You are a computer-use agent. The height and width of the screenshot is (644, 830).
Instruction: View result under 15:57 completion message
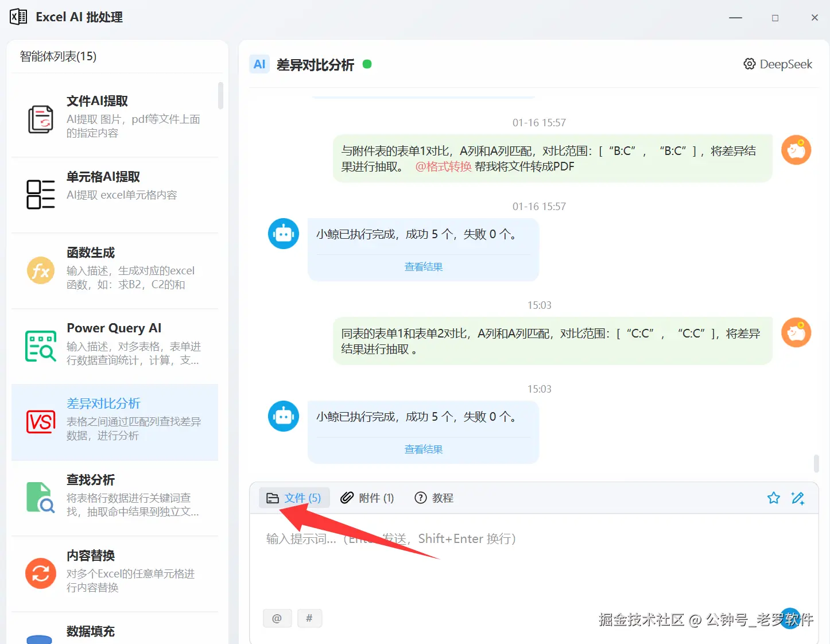(x=424, y=267)
